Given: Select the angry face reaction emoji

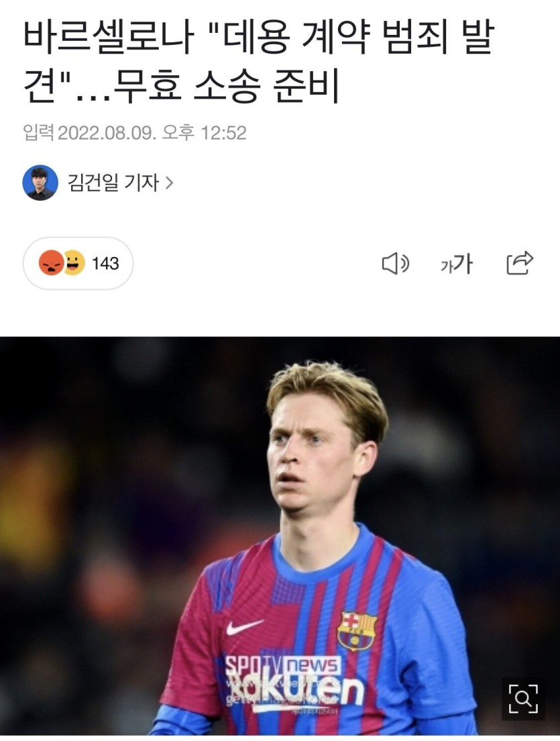Looking at the screenshot, I should tap(51, 262).
